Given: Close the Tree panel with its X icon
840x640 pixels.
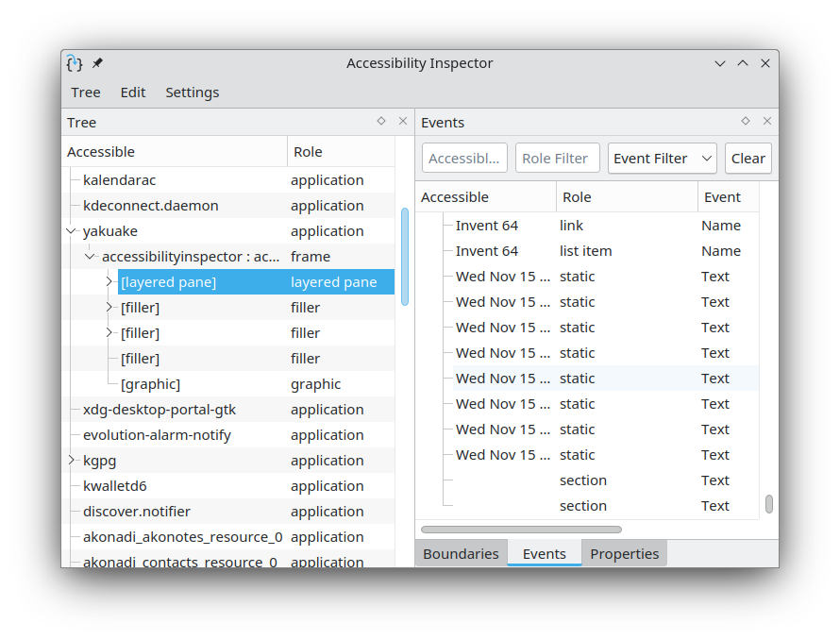Looking at the screenshot, I should click(403, 121).
